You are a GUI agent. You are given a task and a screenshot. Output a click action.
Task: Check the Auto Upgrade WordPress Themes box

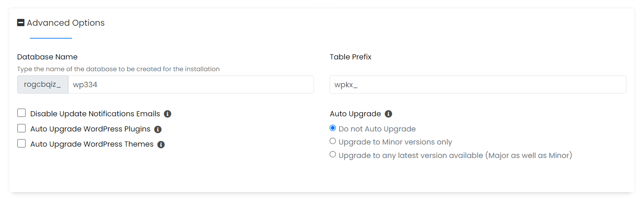[x=21, y=143]
